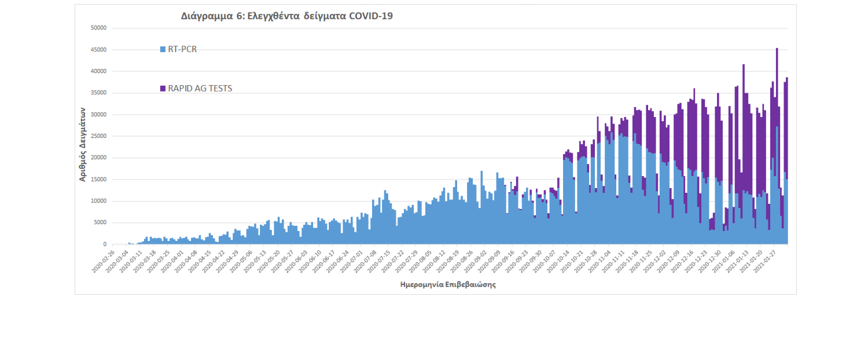The height and width of the screenshot is (344, 868).
Task: Click the chart title Διάγραμμα 6
Action: pos(287,16)
